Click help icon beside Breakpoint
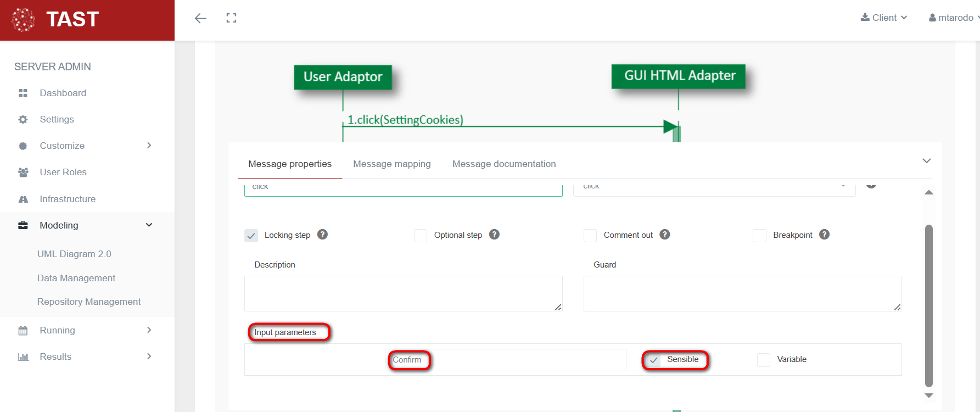980x412 pixels. [824, 235]
